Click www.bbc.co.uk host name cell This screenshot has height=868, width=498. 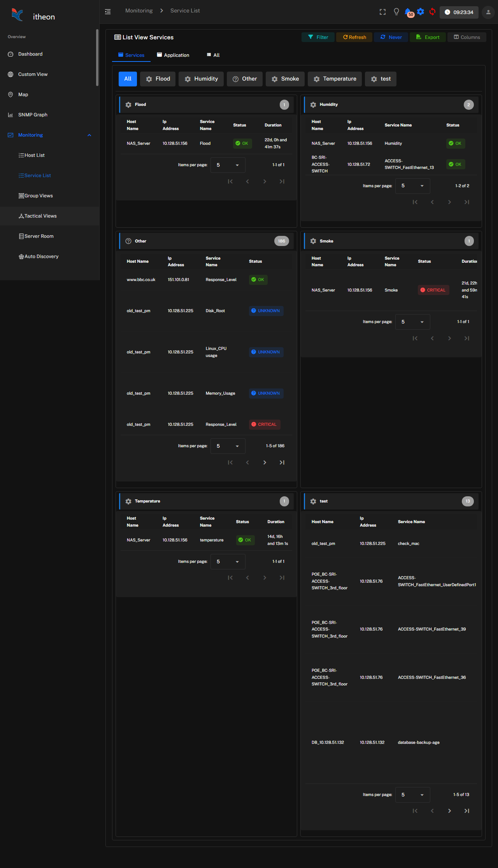pyautogui.click(x=141, y=280)
